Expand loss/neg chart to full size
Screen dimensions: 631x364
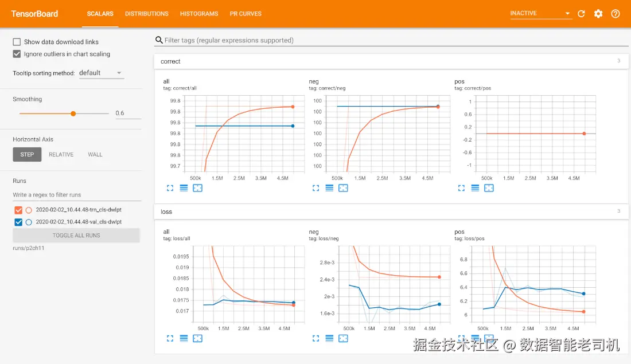coord(315,338)
